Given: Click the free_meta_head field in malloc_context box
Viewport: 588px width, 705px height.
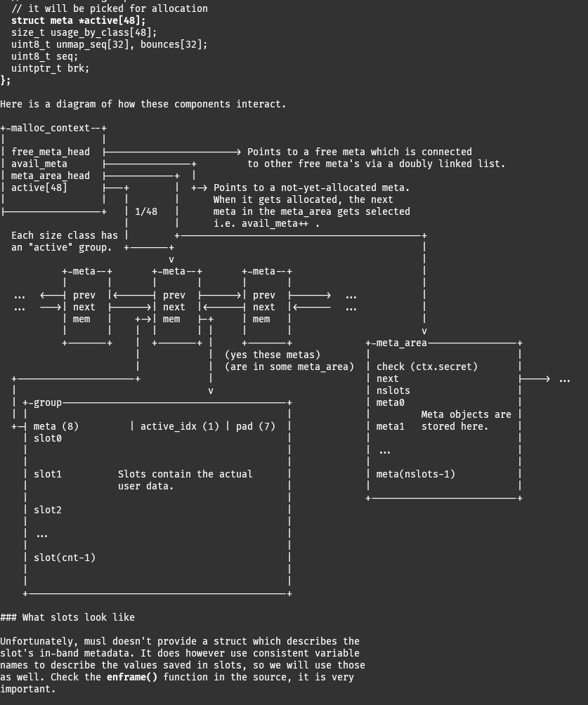Looking at the screenshot, I should [51, 152].
